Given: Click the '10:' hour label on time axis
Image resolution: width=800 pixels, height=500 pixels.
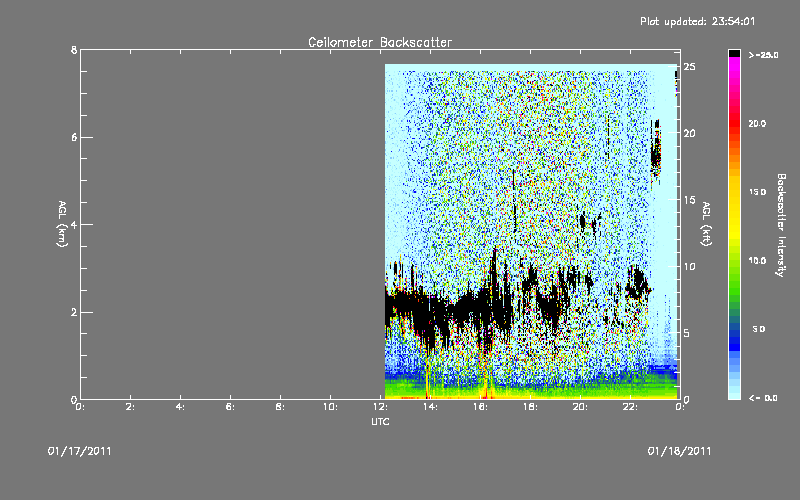Looking at the screenshot, I should [330, 407].
